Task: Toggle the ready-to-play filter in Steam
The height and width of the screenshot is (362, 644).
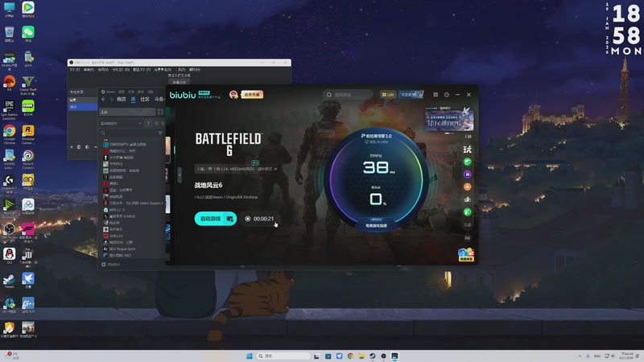Action: pos(163,123)
